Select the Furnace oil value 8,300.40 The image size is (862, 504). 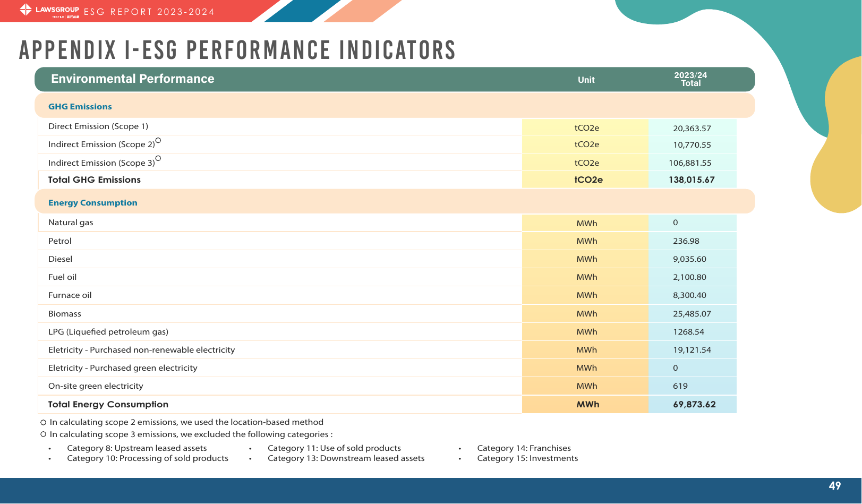(x=690, y=295)
